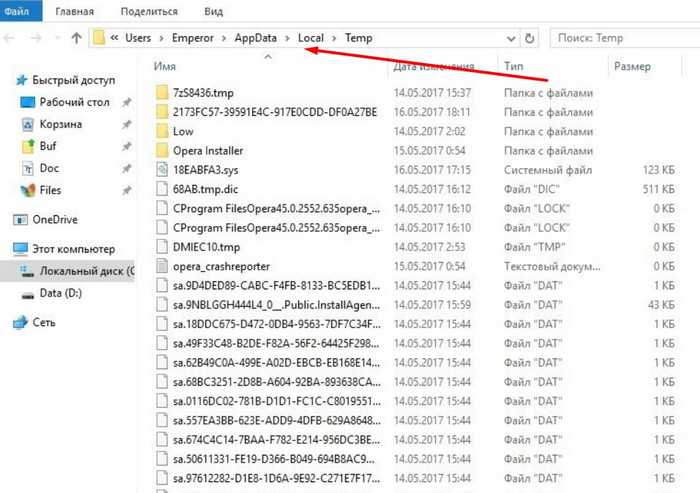The width and height of the screenshot is (700, 493).
Task: Click the Low folder icon
Action: [x=162, y=131]
